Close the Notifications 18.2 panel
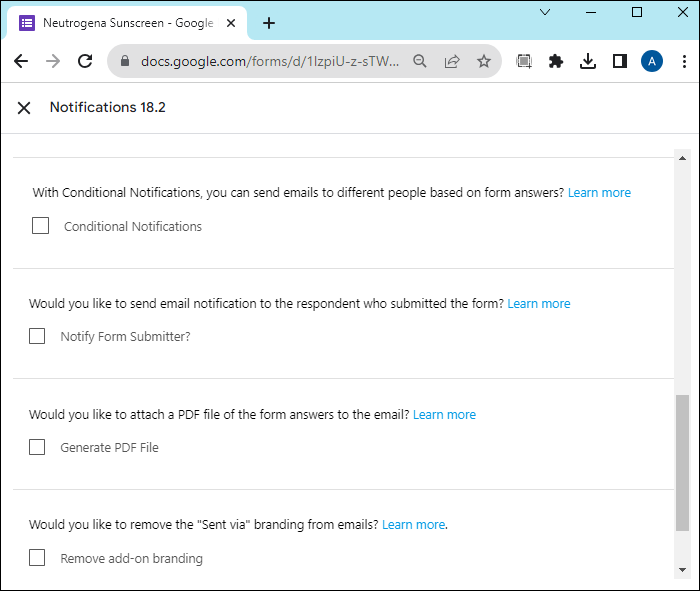Screen dimensions: 700x591 tap(24, 108)
